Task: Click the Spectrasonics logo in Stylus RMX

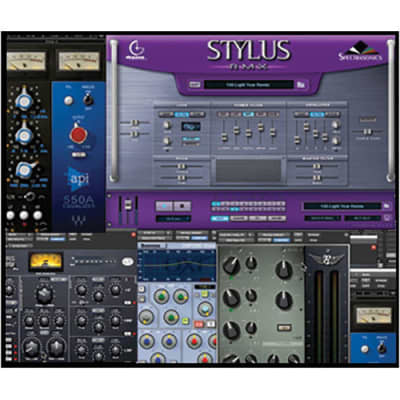Action: point(360,53)
